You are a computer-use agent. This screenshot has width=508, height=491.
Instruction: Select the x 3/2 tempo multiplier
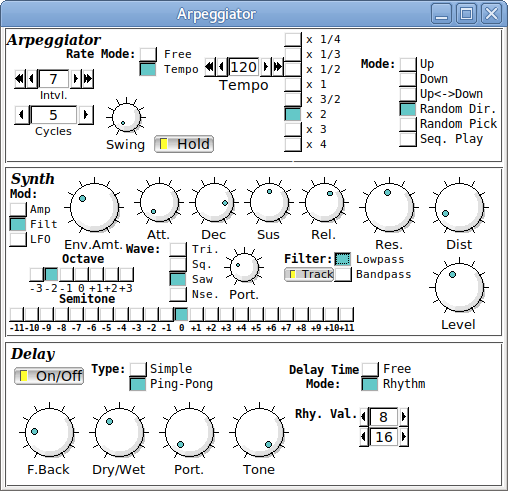click(x=293, y=99)
